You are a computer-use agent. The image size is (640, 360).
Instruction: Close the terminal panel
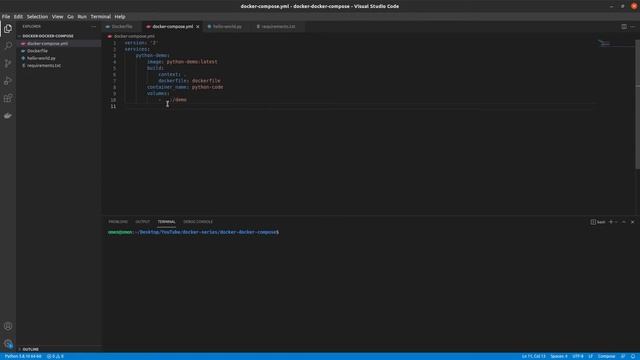tap(633, 222)
